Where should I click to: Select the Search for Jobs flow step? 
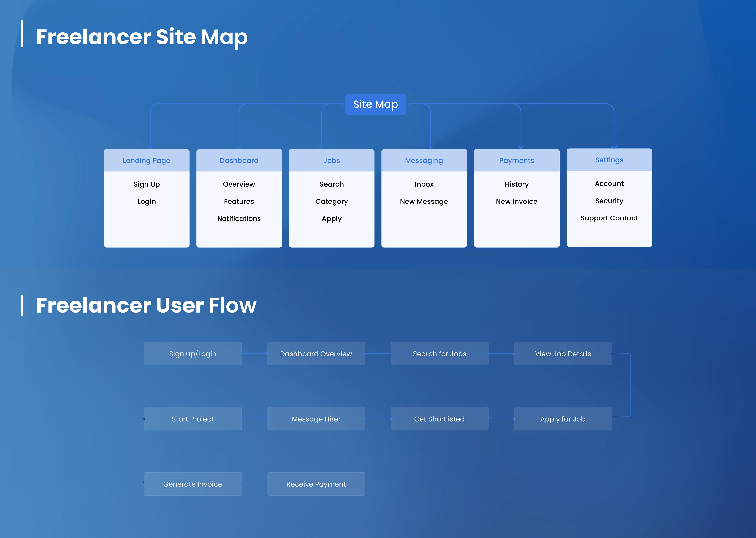[x=440, y=353]
